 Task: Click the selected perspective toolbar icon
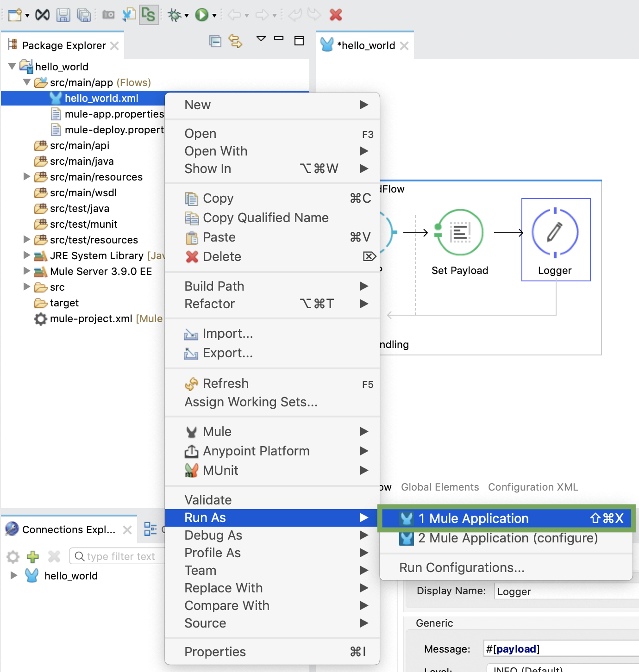click(149, 15)
